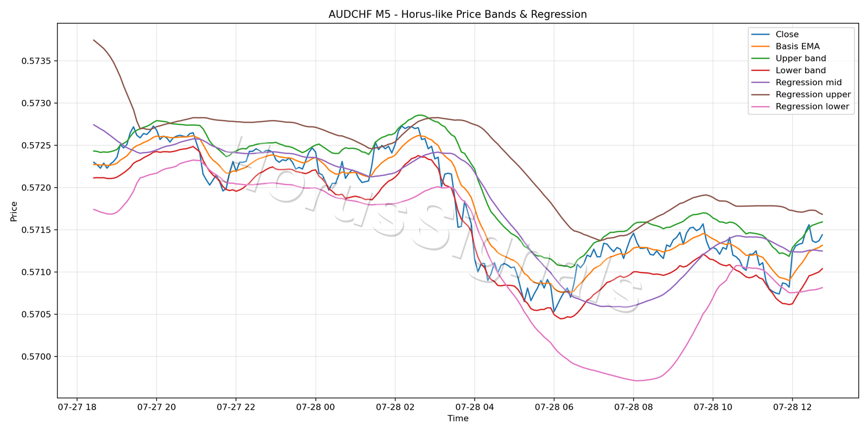Viewport: 868px width, 434px height.
Task: Click the x-axis tick '07-27 22'
Action: tap(236, 407)
